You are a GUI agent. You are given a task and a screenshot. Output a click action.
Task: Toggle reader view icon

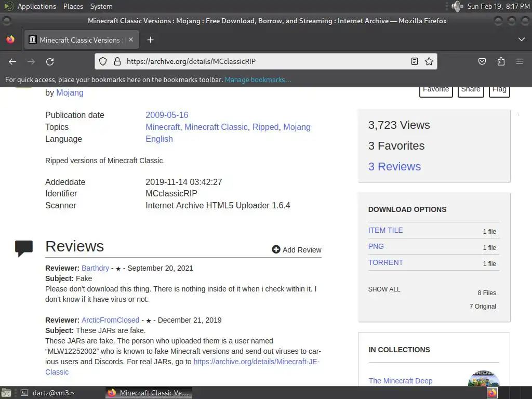[x=414, y=61]
